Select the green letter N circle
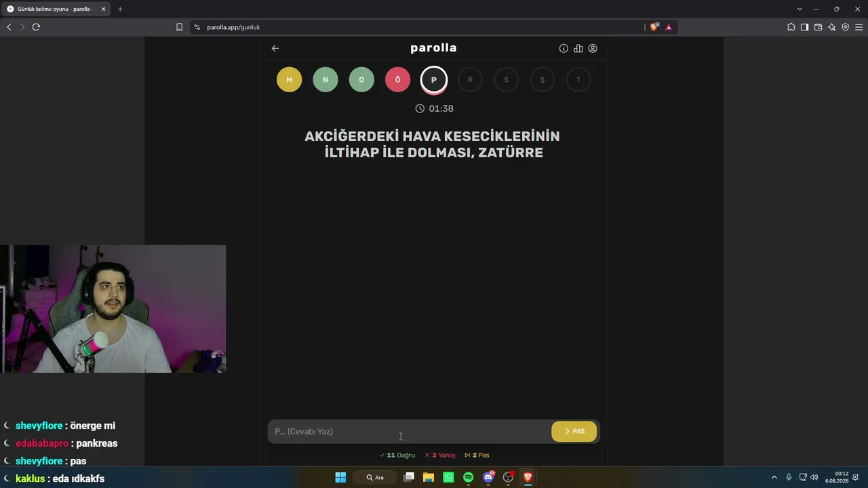Screen dimensions: 868x488 [325, 80]
